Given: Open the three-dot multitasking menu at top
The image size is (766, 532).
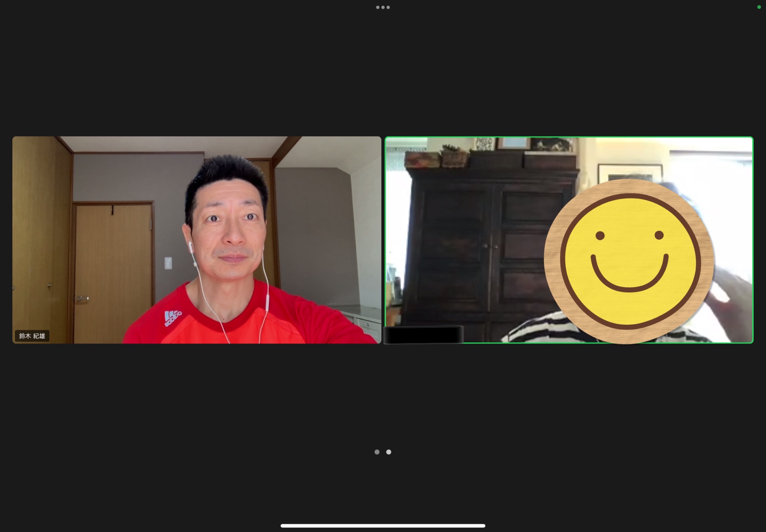Looking at the screenshot, I should [383, 7].
